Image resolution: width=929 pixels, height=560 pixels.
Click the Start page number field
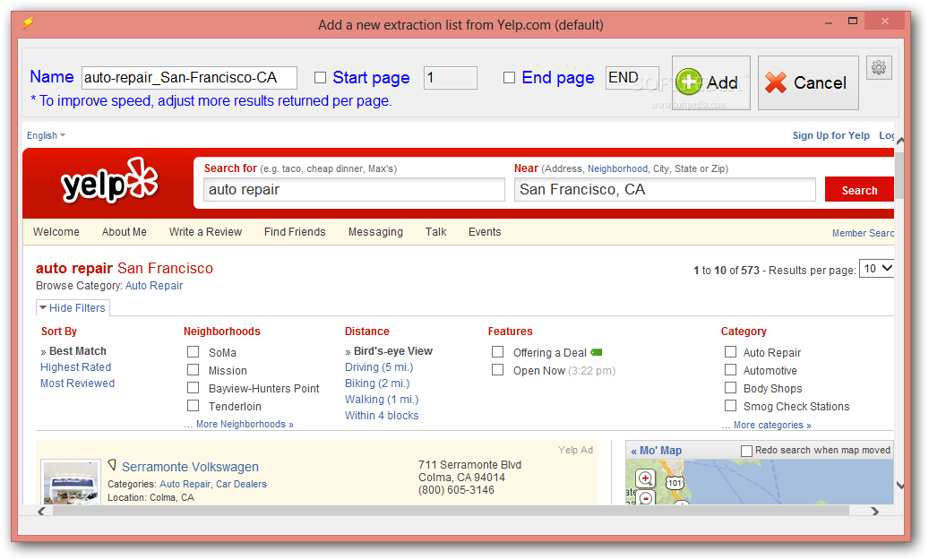coord(451,78)
